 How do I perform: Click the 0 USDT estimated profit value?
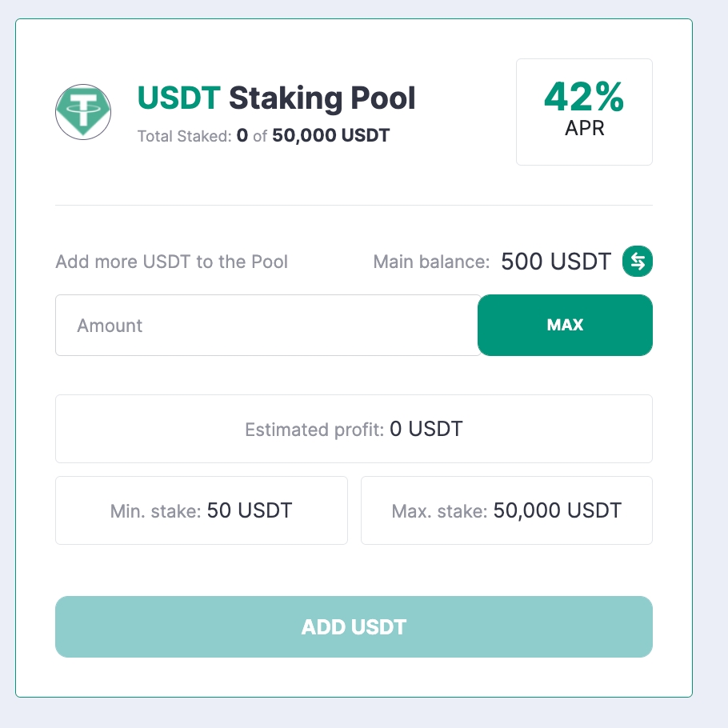point(426,429)
